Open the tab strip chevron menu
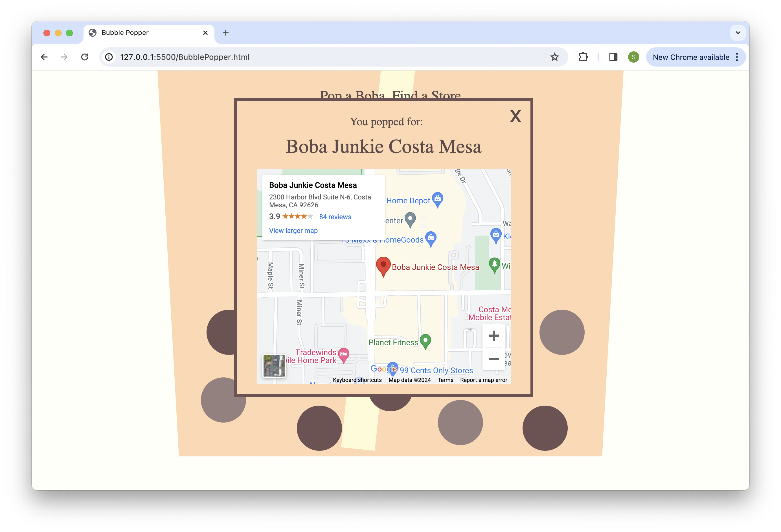 738,33
